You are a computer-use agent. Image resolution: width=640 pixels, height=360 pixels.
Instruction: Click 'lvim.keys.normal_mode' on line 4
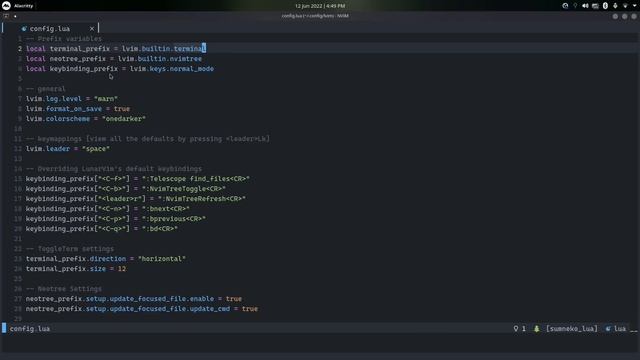[172, 69]
